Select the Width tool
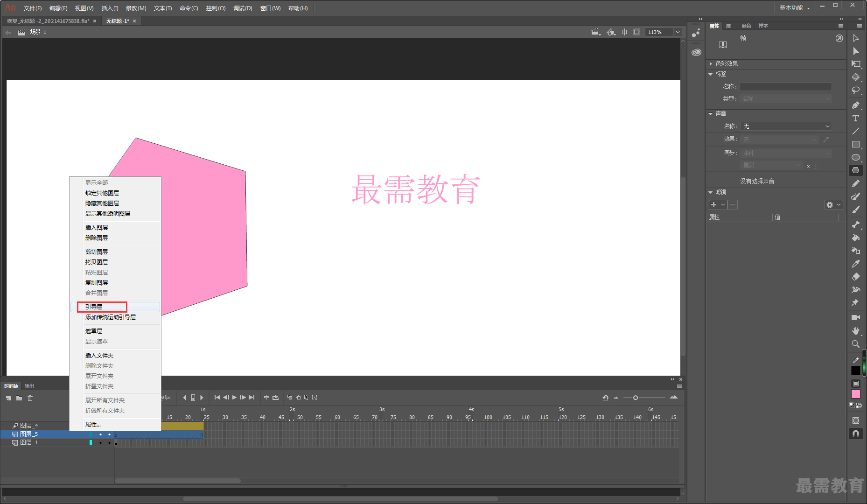 click(x=856, y=290)
